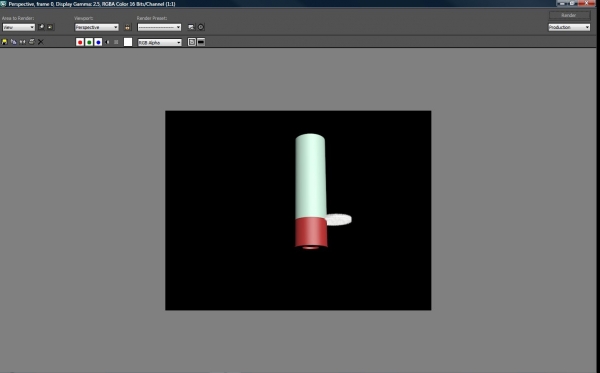Click the Print Image icon

(x=31, y=42)
